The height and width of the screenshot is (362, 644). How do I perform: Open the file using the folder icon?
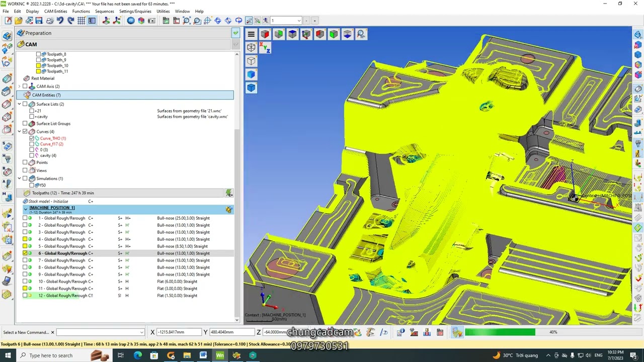[x=19, y=21]
